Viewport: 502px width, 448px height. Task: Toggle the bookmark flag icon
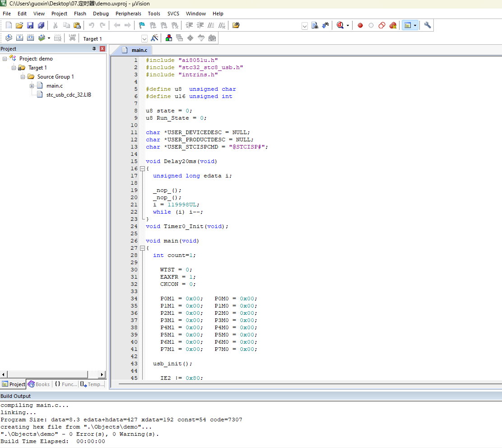tap(142, 25)
